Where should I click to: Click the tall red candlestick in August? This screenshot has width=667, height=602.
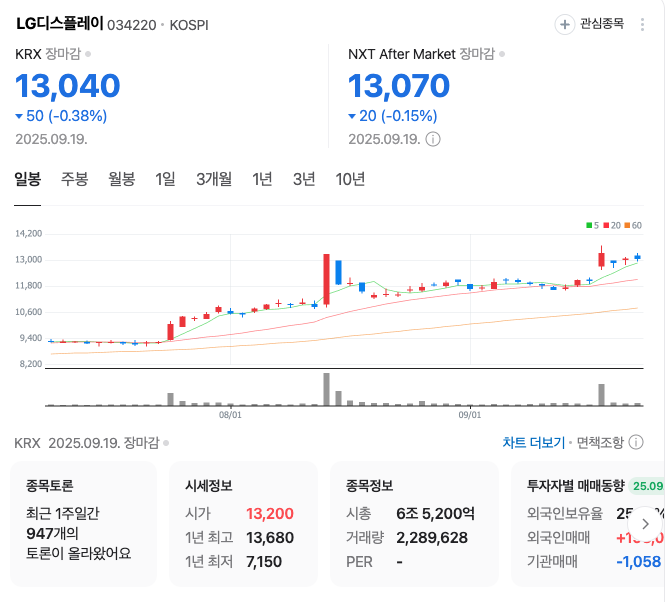(326, 280)
